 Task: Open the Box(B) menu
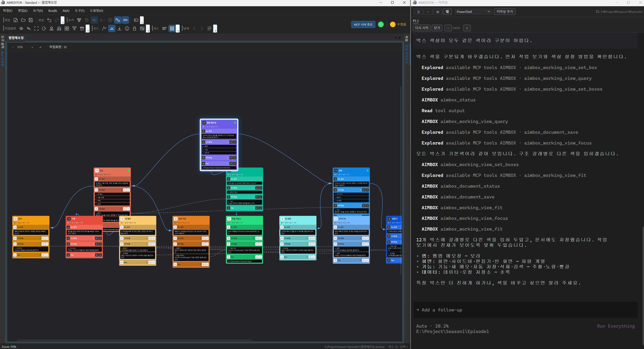[53, 10]
